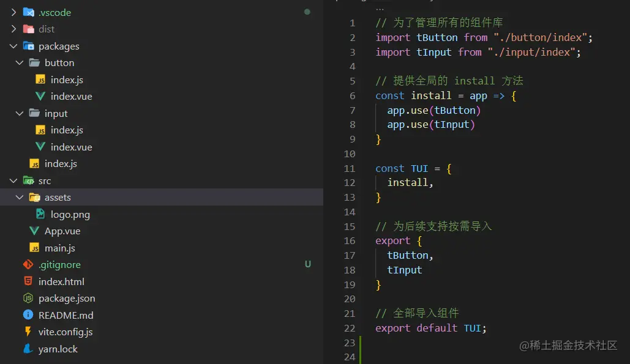Viewport: 630px width, 364px height.
Task: Click the red dist folder icon
Action: click(x=29, y=29)
